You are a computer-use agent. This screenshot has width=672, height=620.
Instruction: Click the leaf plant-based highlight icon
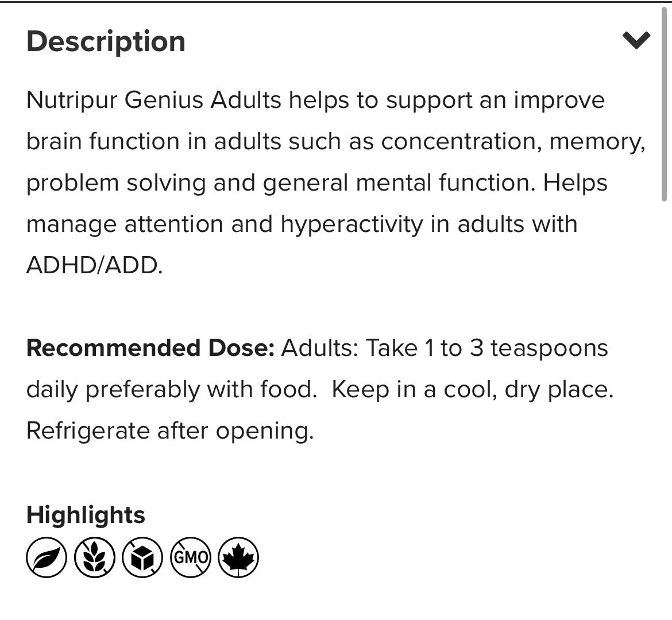tap(47, 557)
